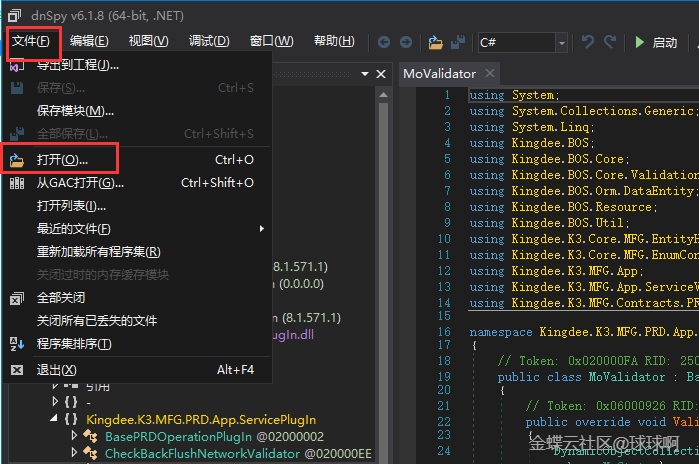Screen dimensions: 699x464
Task: Click the GAC icon beside 从GAC打开
Action: [17, 183]
